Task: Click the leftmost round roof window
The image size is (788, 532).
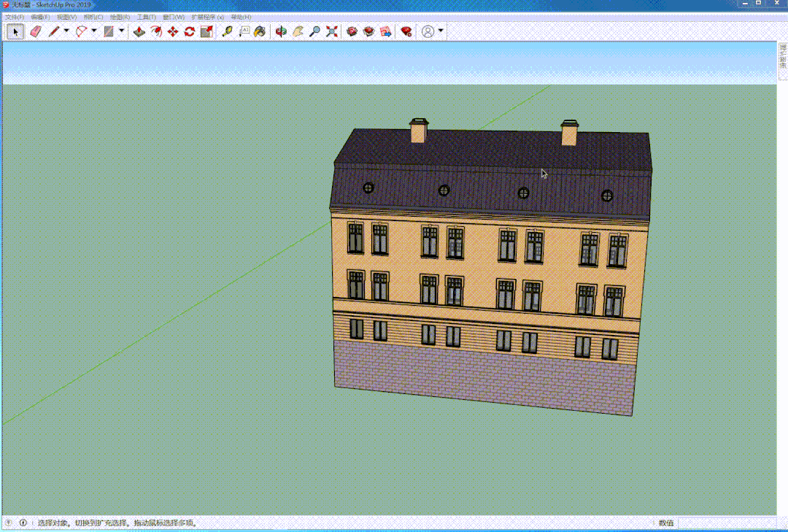Action: point(368,188)
